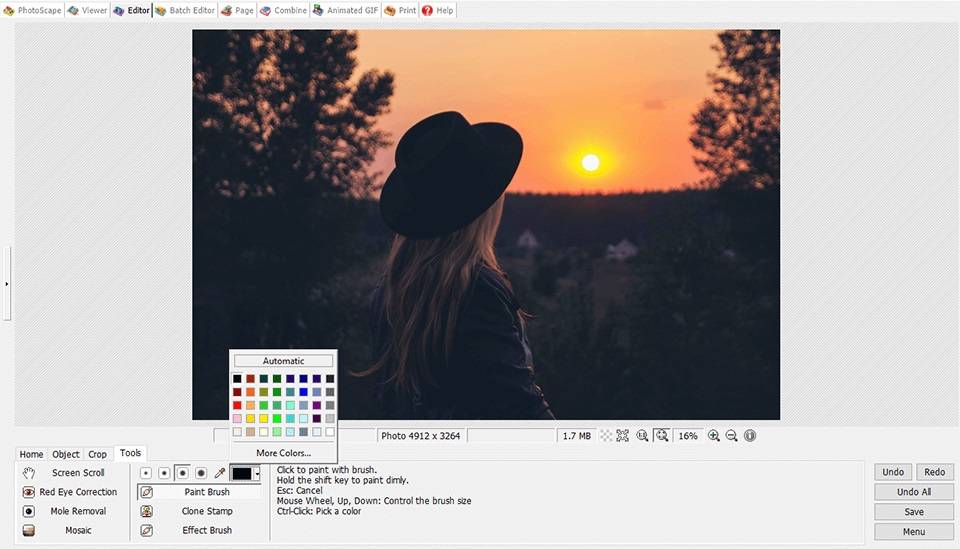Zoom in with the plus magnifier

(714, 436)
